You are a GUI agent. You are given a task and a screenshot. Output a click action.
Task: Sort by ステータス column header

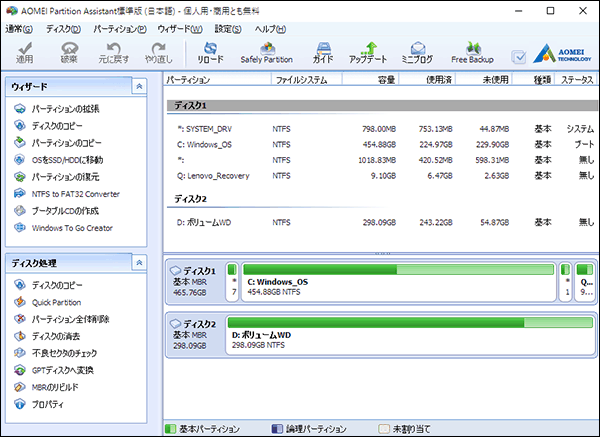coord(577,80)
